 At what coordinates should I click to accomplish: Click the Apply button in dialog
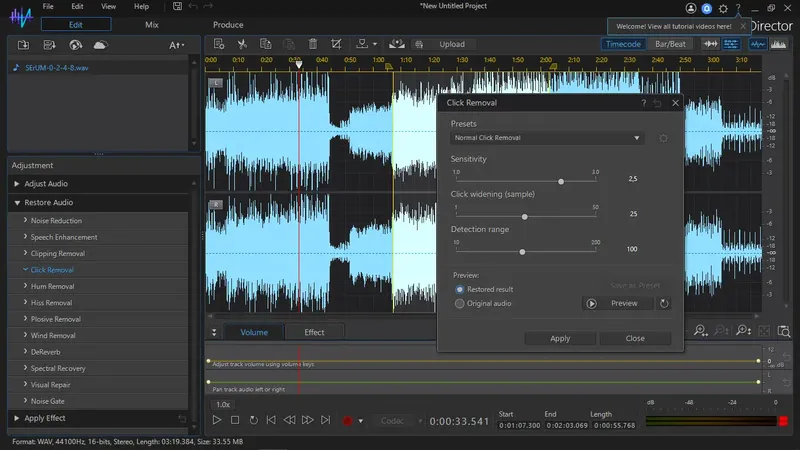[560, 338]
